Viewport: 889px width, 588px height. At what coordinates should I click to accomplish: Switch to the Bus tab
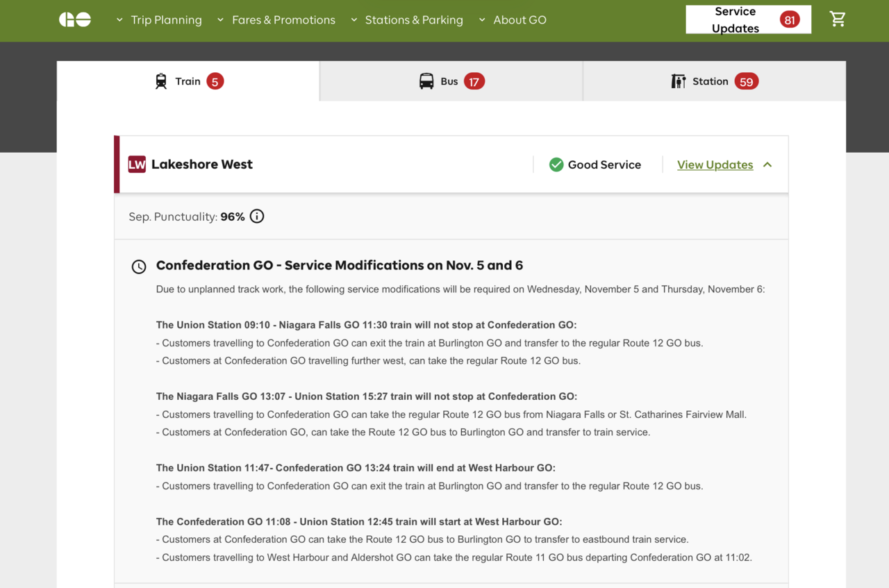click(x=451, y=81)
